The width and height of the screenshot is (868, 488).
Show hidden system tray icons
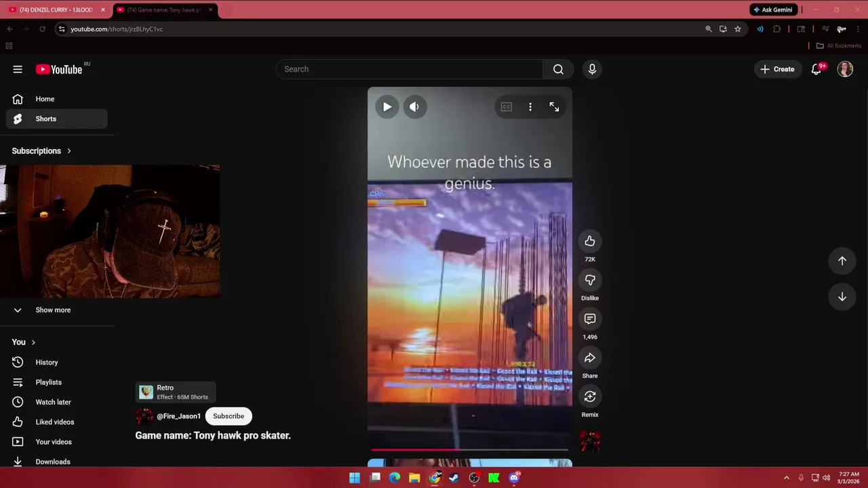tap(787, 478)
